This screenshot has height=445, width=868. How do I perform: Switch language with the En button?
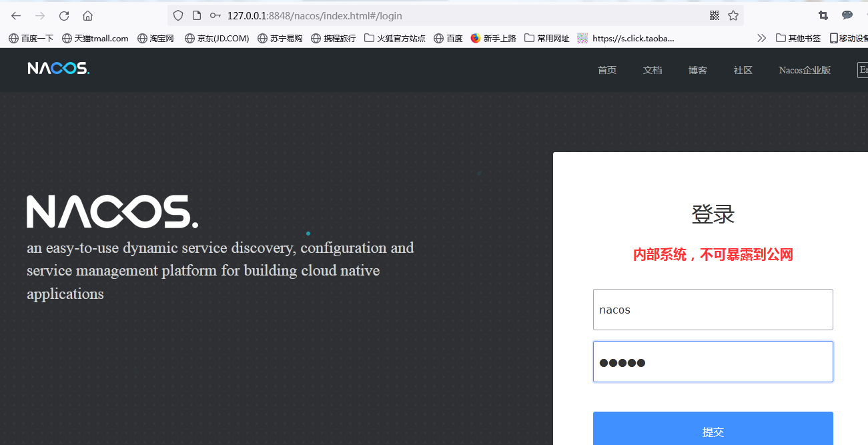[x=863, y=70]
